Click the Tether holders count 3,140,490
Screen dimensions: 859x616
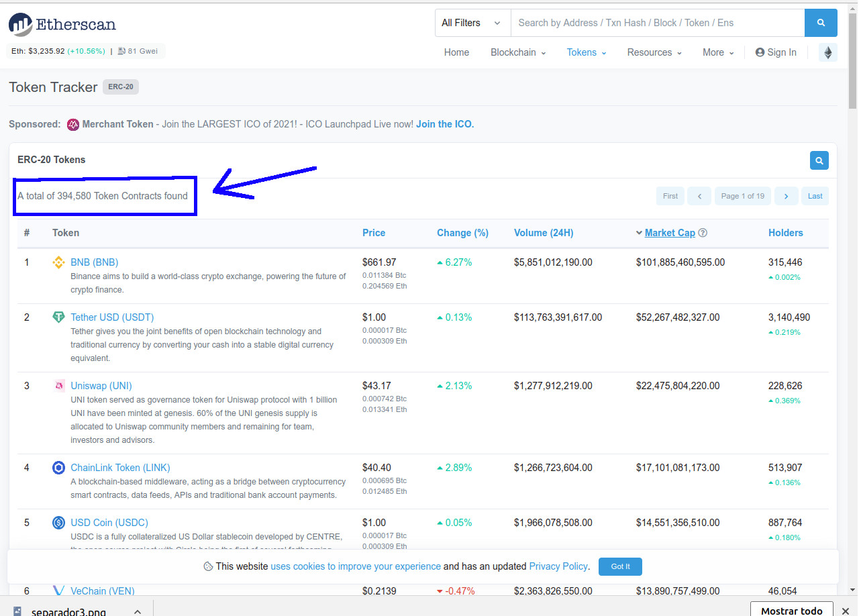(x=789, y=317)
